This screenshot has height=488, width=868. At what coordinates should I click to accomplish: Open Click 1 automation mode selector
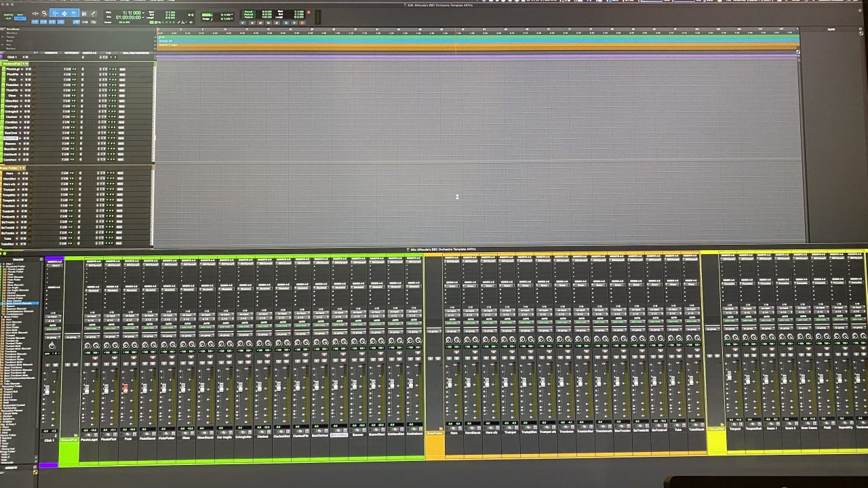[52, 329]
